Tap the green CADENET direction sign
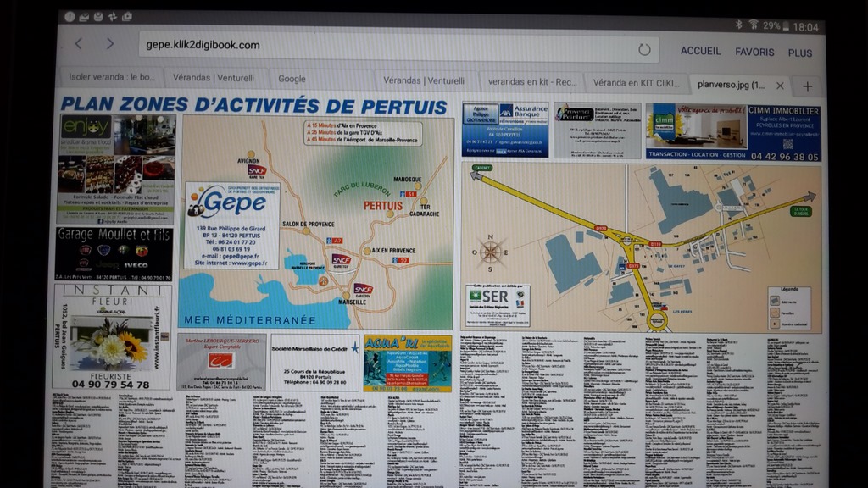Screen dimensions: 868x488 click(x=482, y=168)
